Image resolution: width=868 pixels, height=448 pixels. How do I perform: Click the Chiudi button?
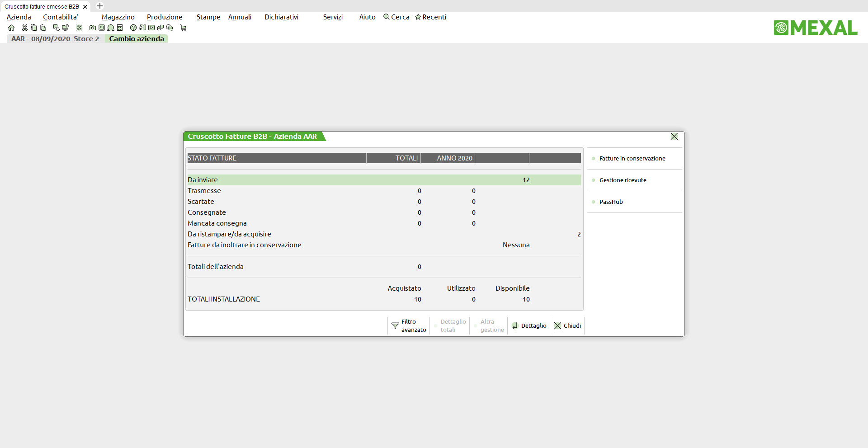pyautogui.click(x=567, y=325)
